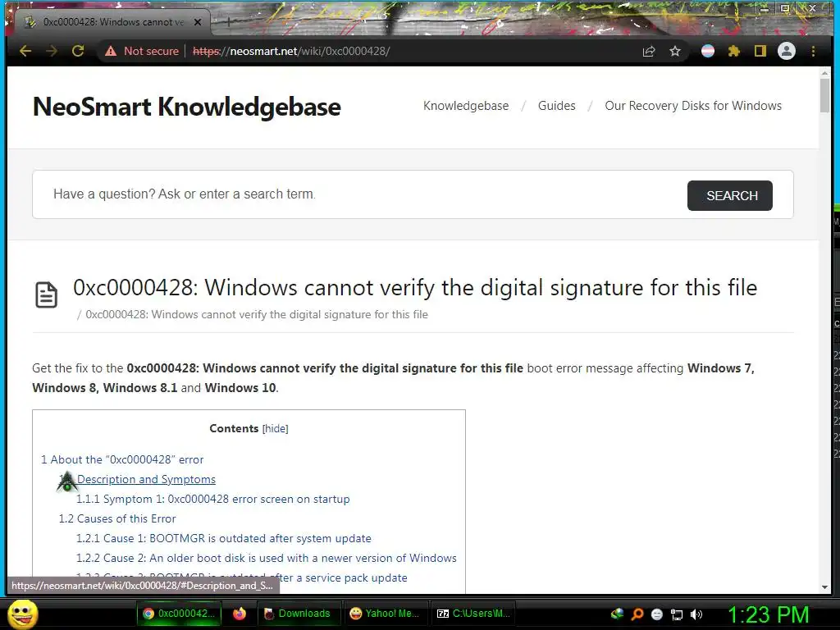Open NeoSmart Knowledgebase home heading

[x=186, y=107]
